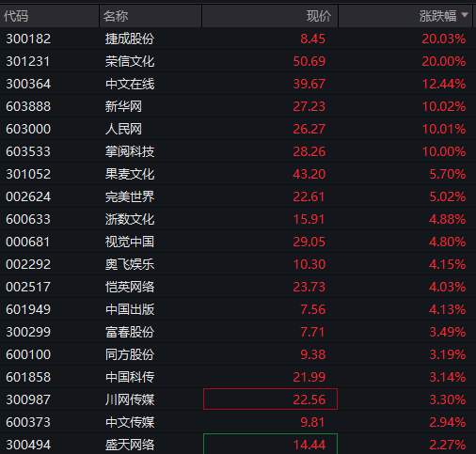The width and height of the screenshot is (476, 454).
Task: Open 中国科传 stock name
Action: pos(130,377)
